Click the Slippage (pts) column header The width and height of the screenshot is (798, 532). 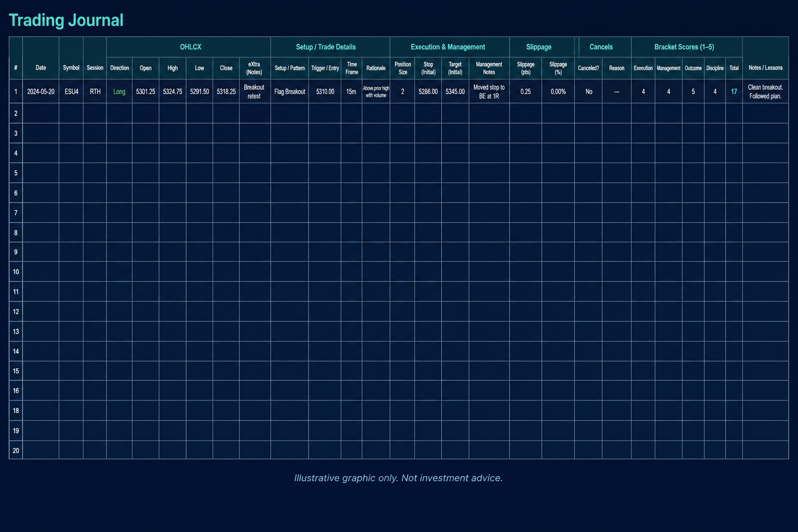click(526, 69)
